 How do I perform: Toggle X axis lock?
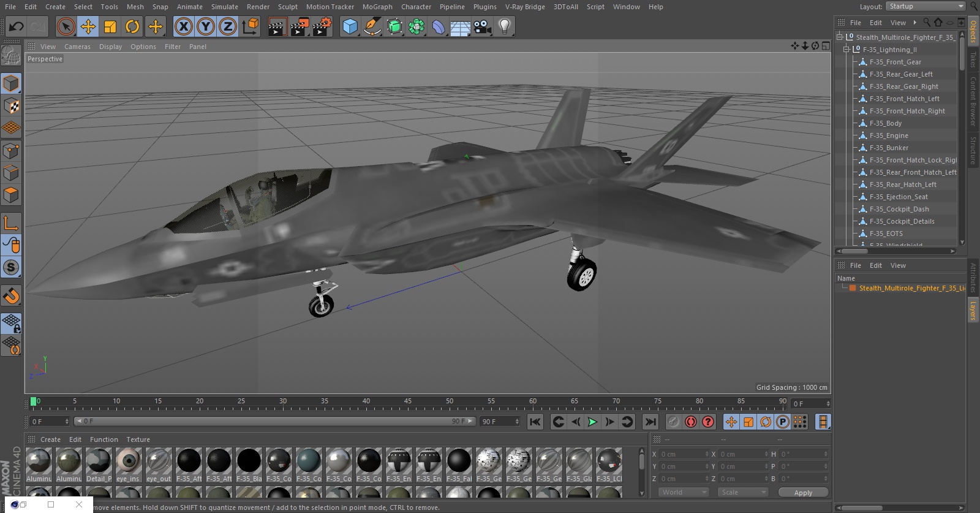click(184, 26)
